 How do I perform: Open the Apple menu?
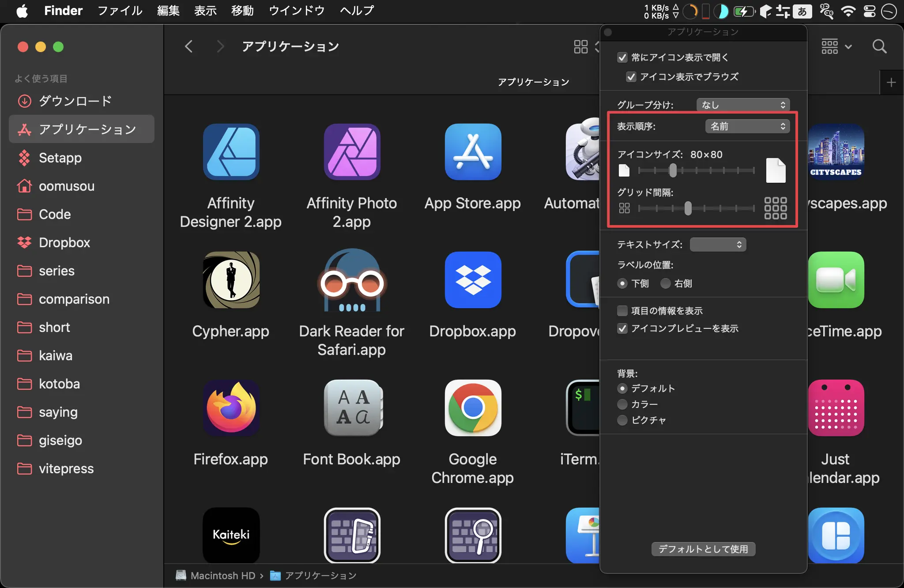coord(22,11)
